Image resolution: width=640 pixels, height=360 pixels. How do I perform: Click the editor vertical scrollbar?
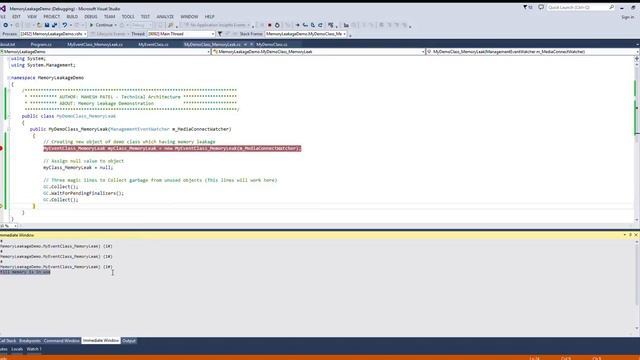637,139
